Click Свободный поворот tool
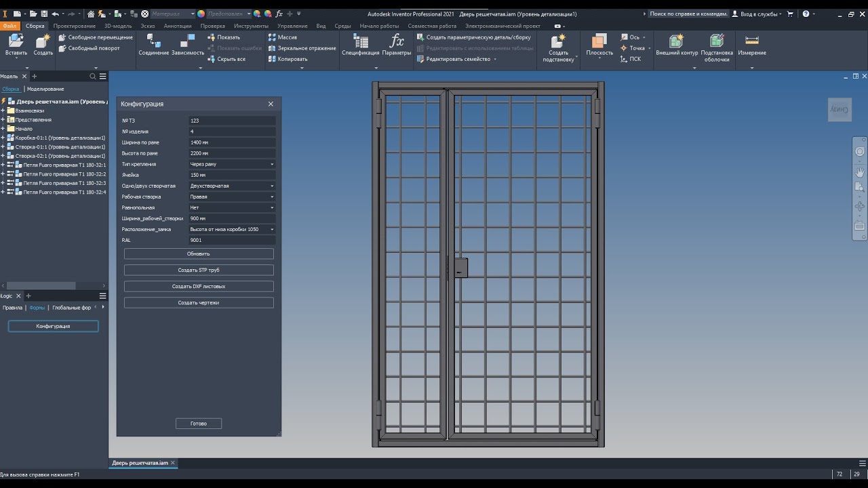The height and width of the screenshot is (488, 868). [89, 48]
